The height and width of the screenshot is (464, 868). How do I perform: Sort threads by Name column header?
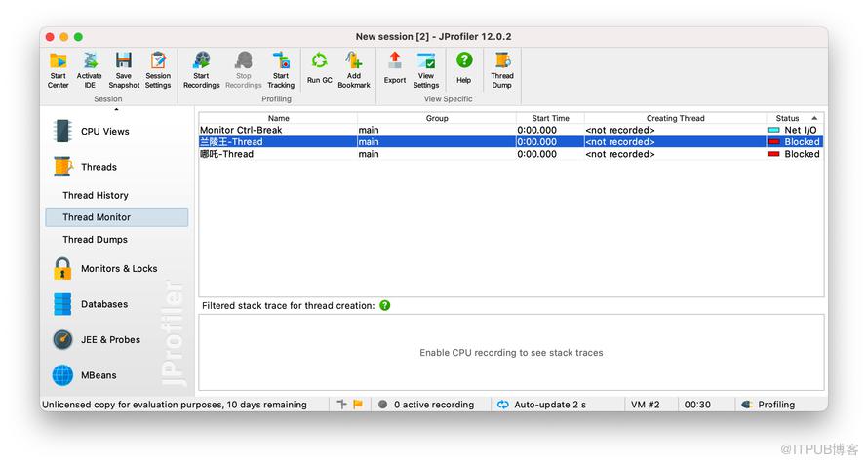(x=279, y=118)
